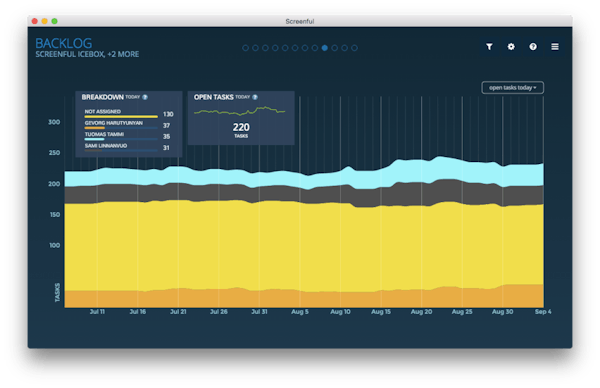
Task: Click the value 37 in breakdown
Action: point(166,126)
